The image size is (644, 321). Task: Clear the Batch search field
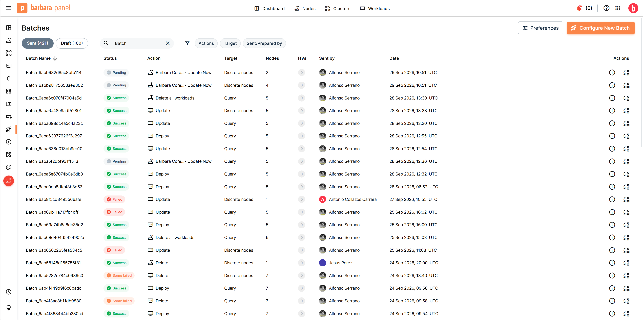click(x=168, y=43)
